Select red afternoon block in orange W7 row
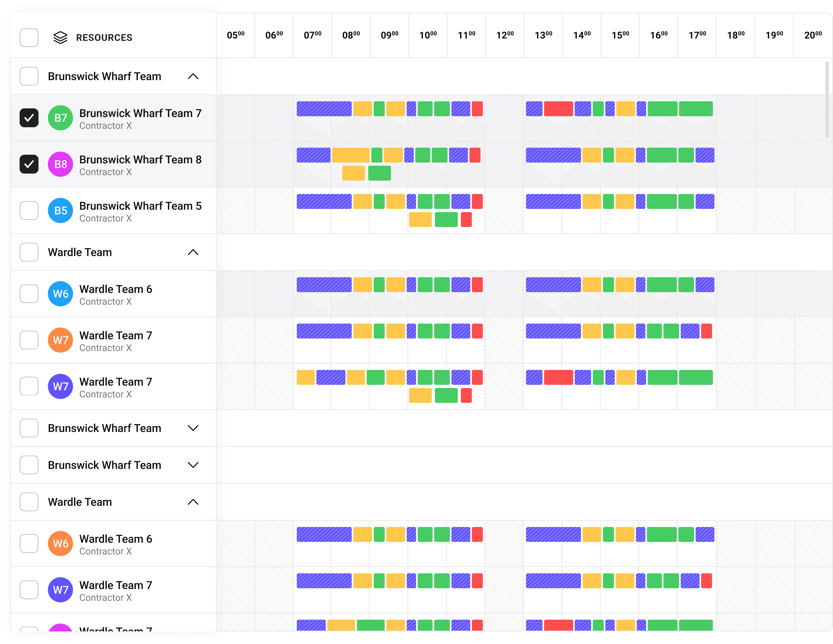The height and width of the screenshot is (644, 833). [x=706, y=331]
